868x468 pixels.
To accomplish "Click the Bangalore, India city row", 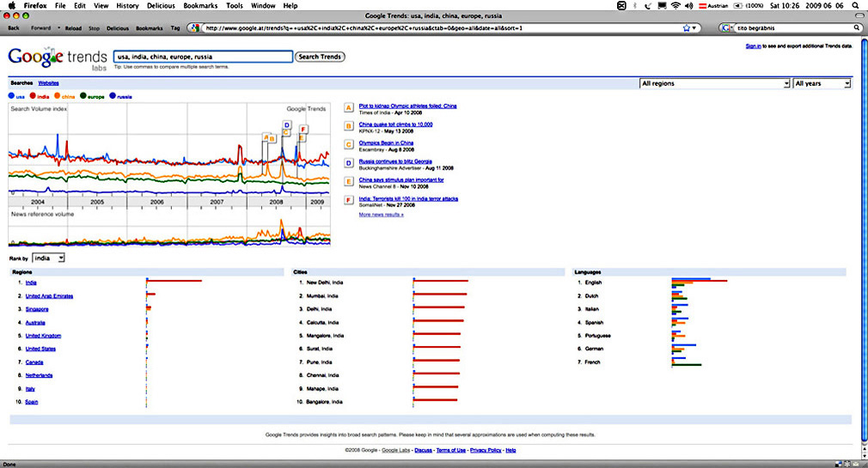I will click(324, 402).
